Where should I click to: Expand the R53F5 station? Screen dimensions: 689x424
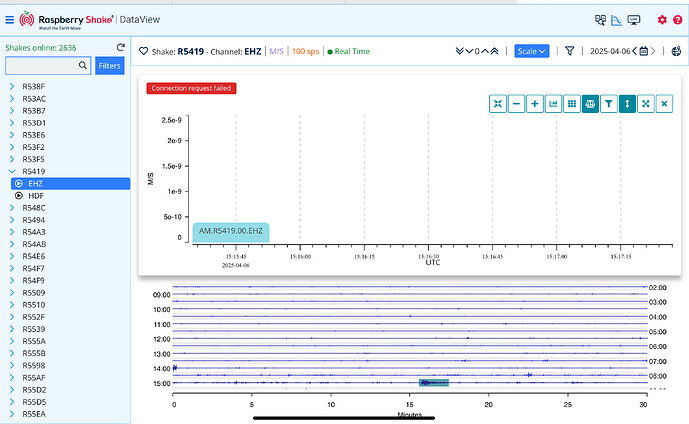pos(12,159)
